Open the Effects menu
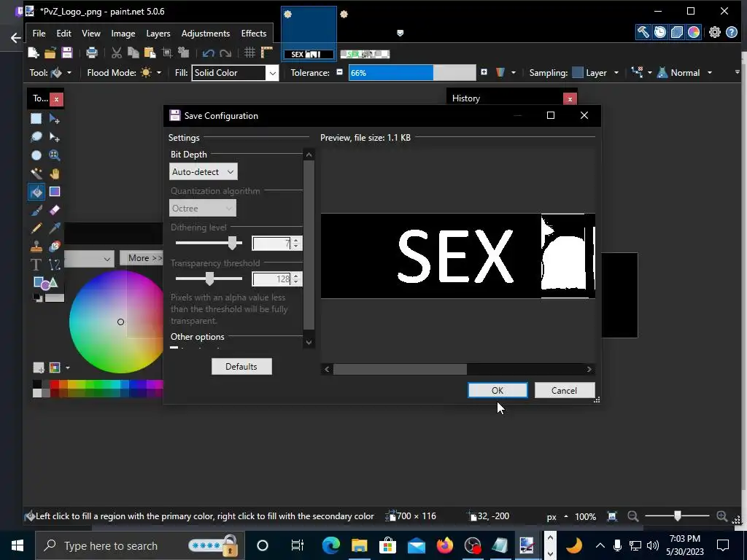This screenshot has height=560, width=747. pyautogui.click(x=253, y=34)
